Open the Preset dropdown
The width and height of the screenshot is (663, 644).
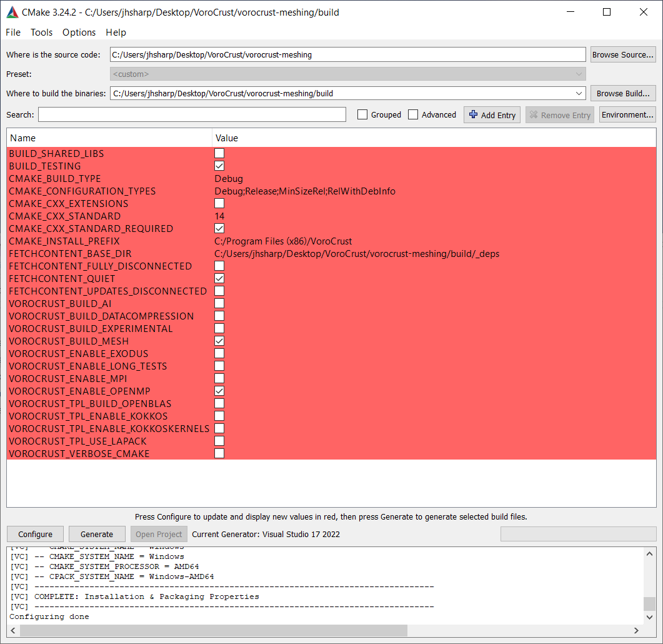579,74
